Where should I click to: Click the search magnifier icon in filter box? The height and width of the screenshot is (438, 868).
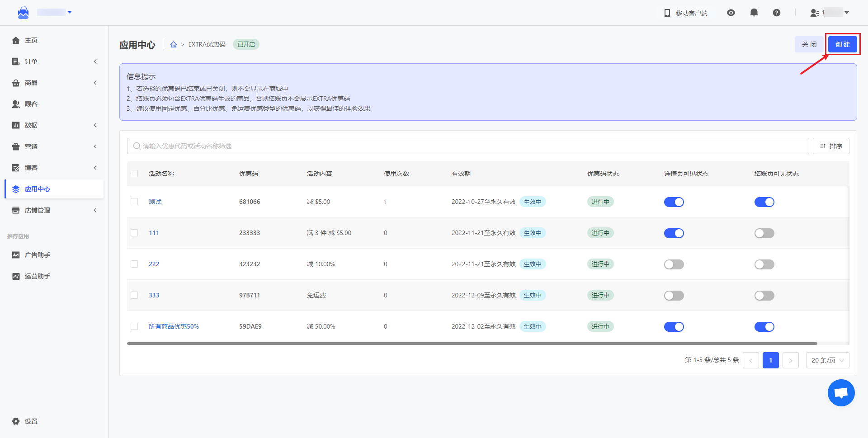click(137, 146)
